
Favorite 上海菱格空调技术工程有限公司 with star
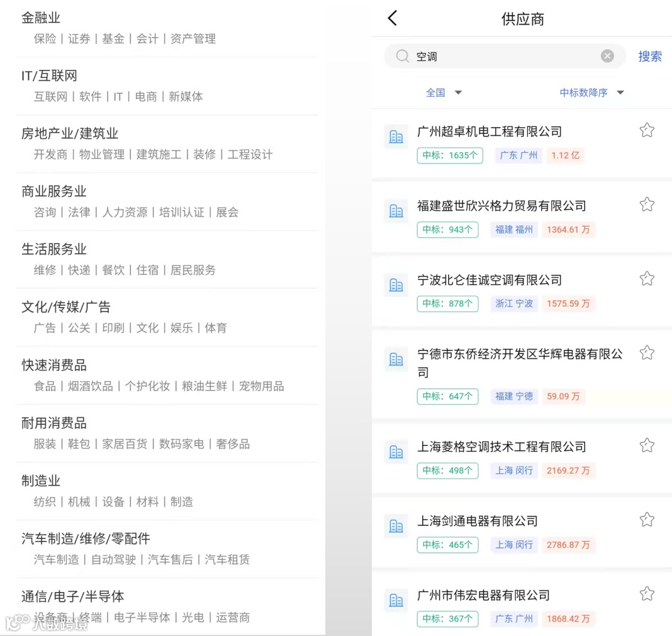[647, 445]
